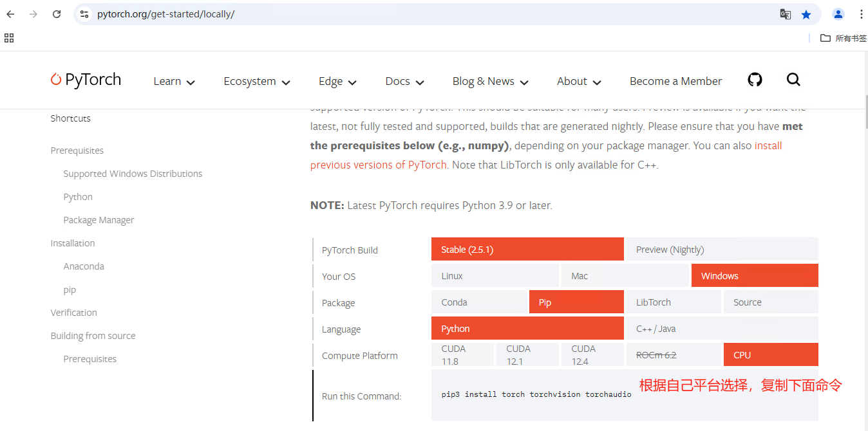Screen dimensions: 868x431
Task: Select CPU compute platform
Action: click(771, 354)
